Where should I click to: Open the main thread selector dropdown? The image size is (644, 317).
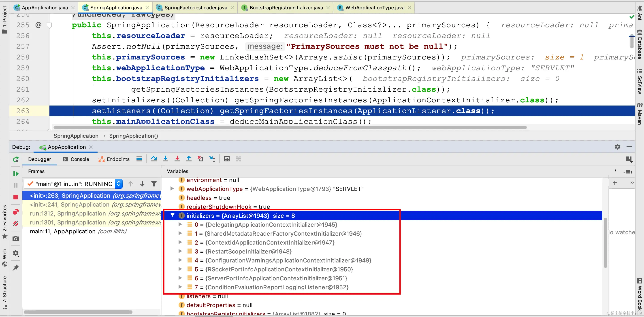[x=119, y=184]
